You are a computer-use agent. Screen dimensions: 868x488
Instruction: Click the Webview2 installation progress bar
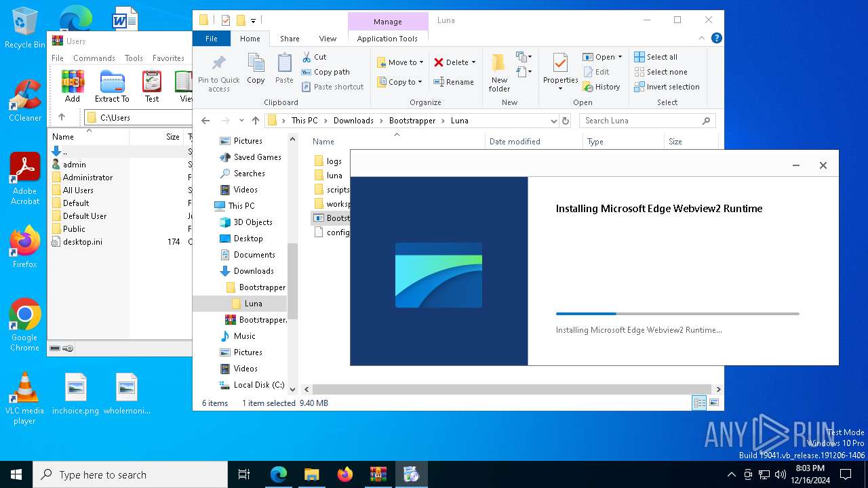(677, 314)
